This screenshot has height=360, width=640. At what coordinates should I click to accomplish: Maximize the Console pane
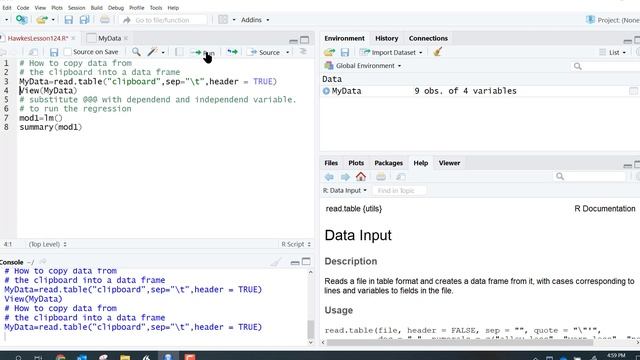(306, 262)
